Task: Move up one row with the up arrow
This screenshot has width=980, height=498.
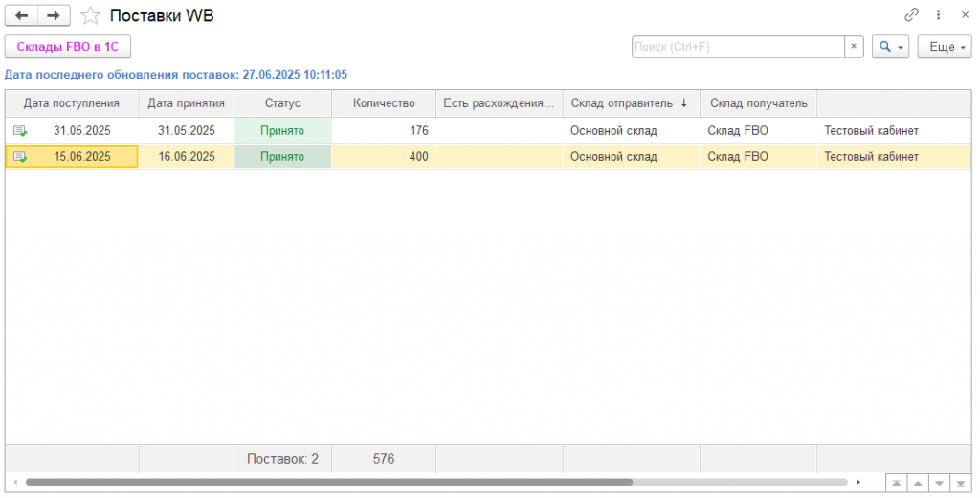Action: pos(918,483)
